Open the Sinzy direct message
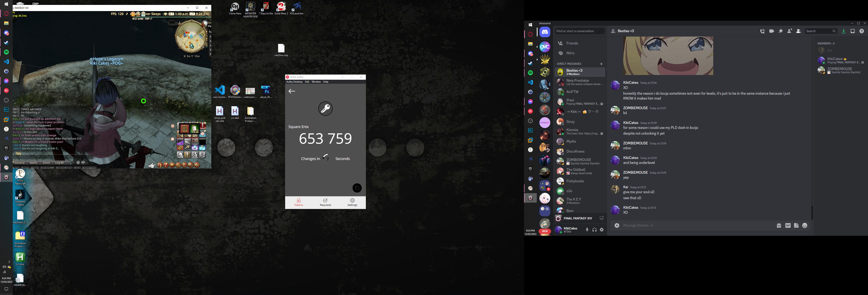The height and width of the screenshot is (295, 868). [x=580, y=122]
